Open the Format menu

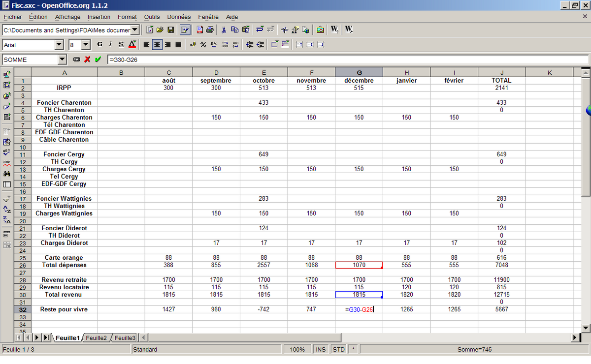click(x=127, y=17)
